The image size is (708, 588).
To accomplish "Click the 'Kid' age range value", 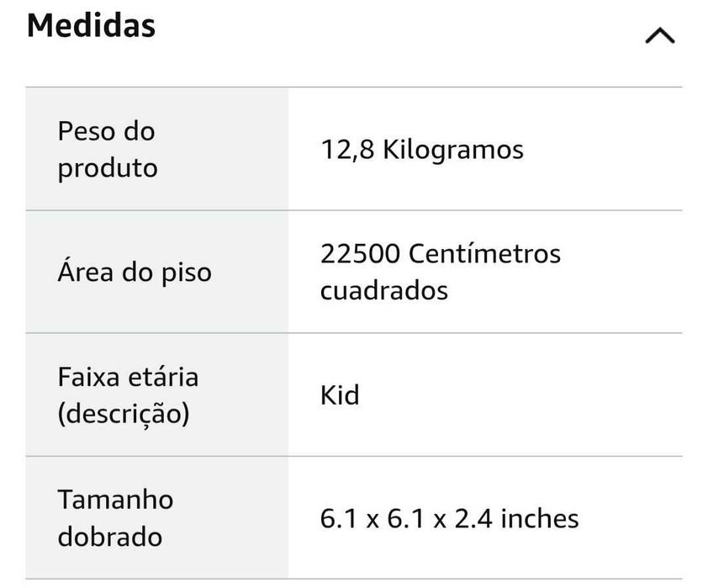I will click(340, 395).
